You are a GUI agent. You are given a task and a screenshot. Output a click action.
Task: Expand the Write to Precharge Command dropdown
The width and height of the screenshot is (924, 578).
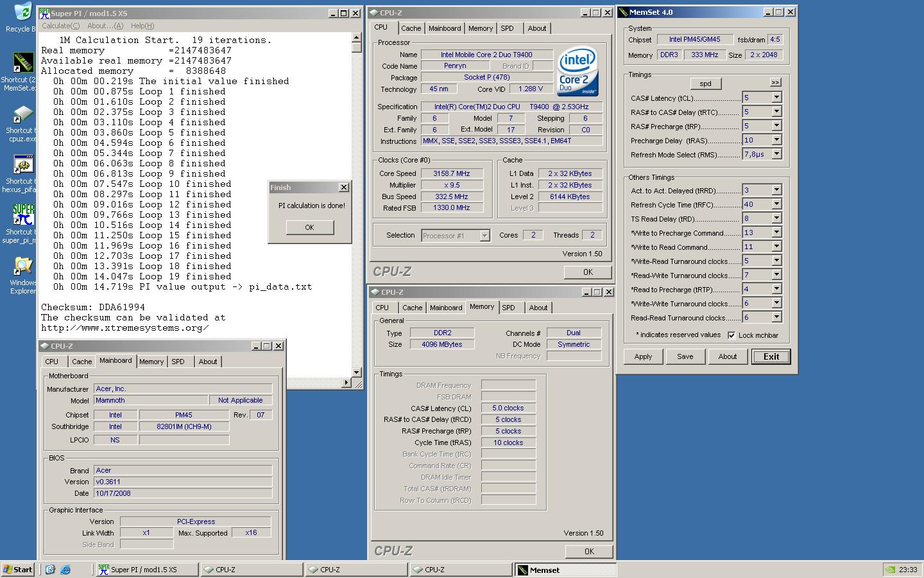pyautogui.click(x=776, y=232)
